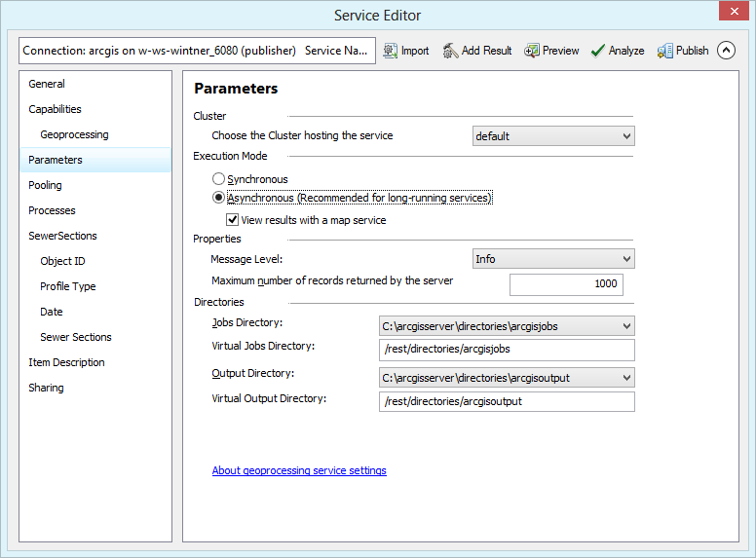Viewport: 756px width, 558px height.
Task: Open the Output Directory dropdown
Action: tap(507, 378)
